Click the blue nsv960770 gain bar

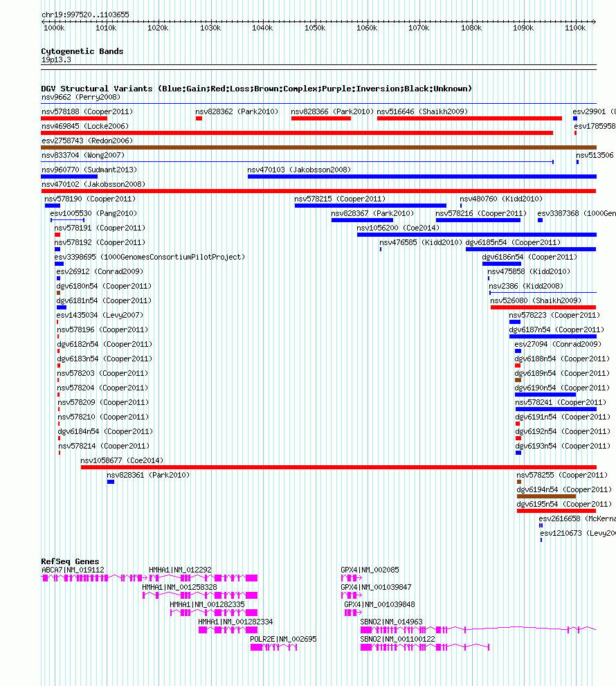coord(69,177)
